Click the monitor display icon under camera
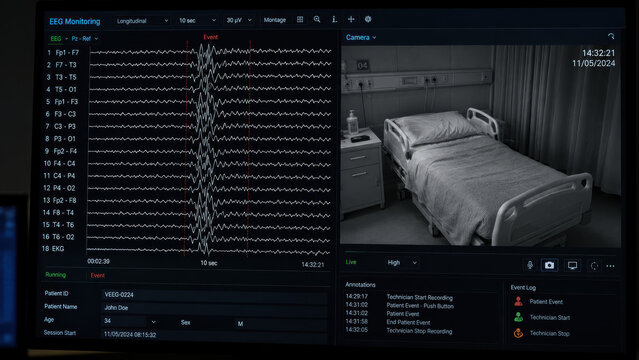The image size is (639, 360). 572,266
